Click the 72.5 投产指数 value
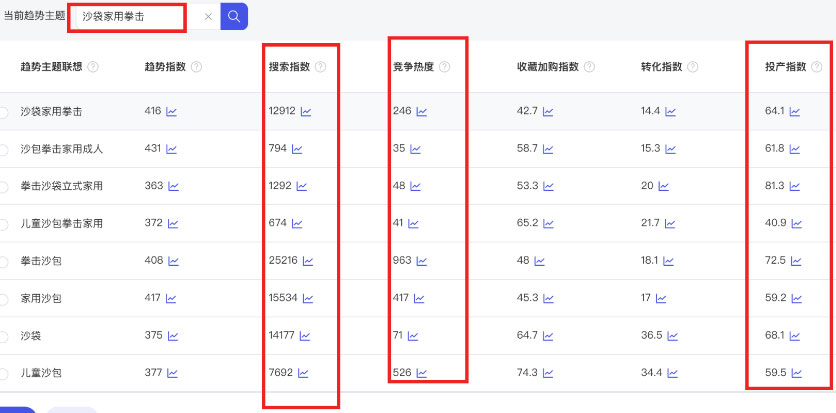Image resolution: width=836 pixels, height=413 pixels. [776, 261]
